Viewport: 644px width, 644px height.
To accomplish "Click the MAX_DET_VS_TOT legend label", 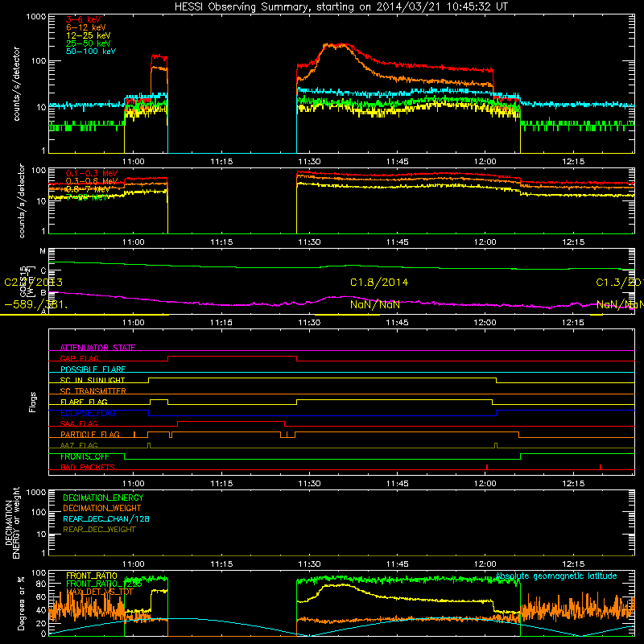I will point(100,592).
